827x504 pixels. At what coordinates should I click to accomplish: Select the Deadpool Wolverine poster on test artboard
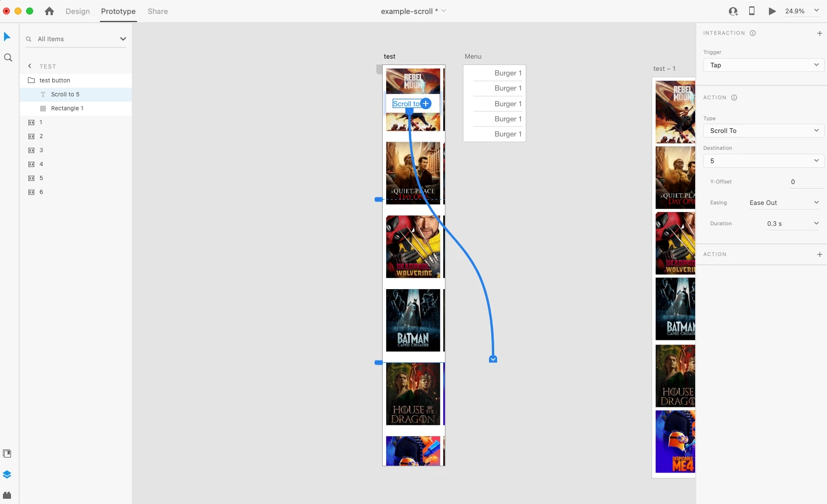click(413, 247)
